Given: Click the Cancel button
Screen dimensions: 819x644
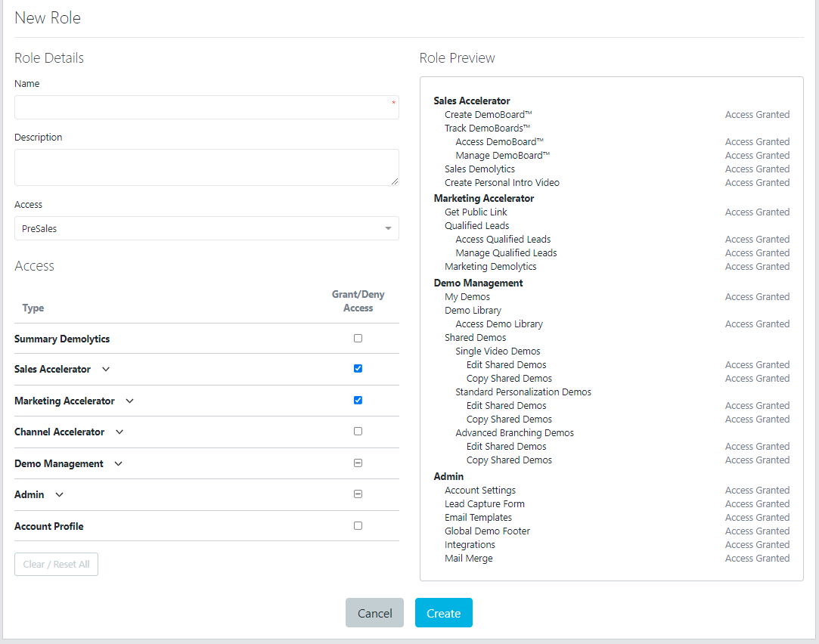Looking at the screenshot, I should point(374,613).
